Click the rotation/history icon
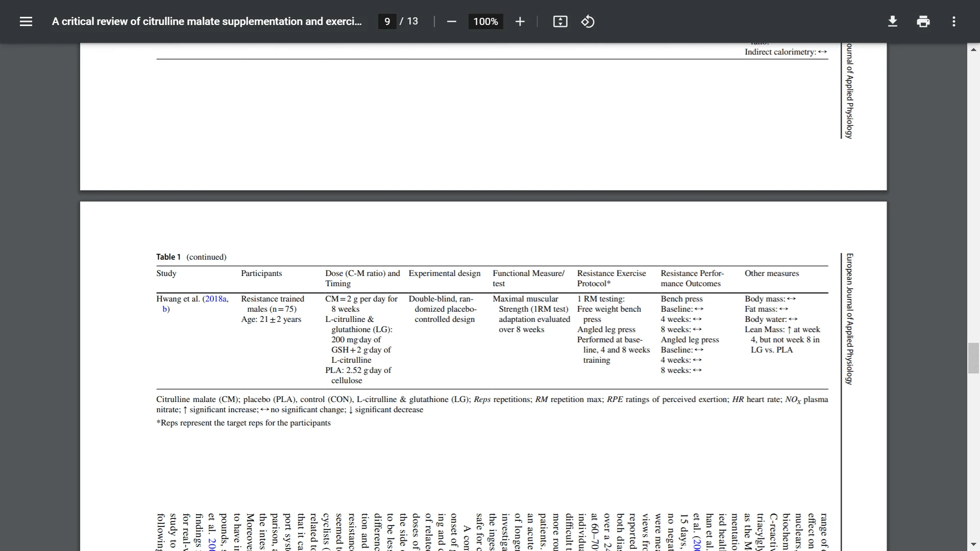The width and height of the screenshot is (980, 551). point(587,21)
